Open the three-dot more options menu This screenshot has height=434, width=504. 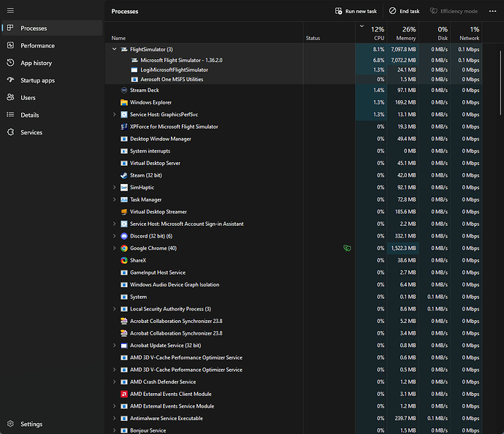[x=492, y=11]
